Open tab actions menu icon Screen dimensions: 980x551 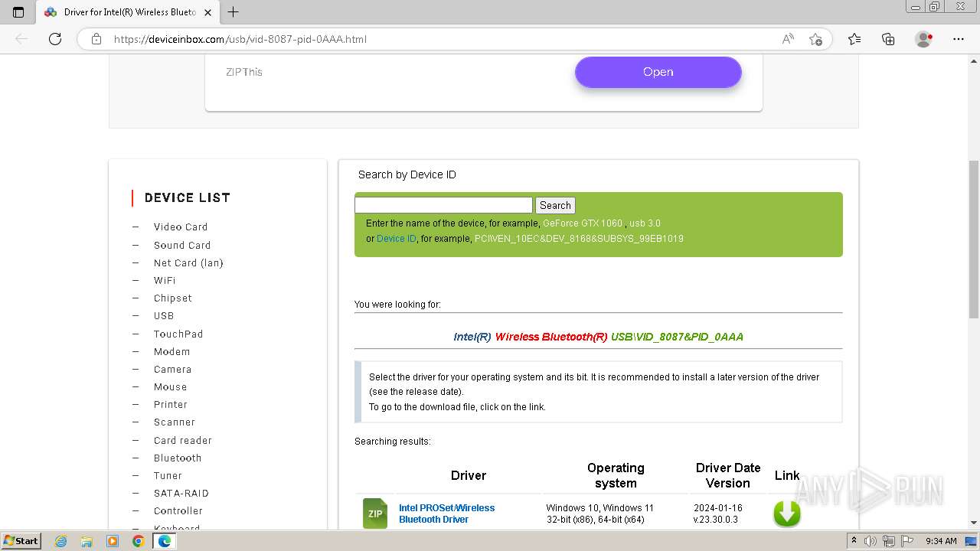(18, 12)
